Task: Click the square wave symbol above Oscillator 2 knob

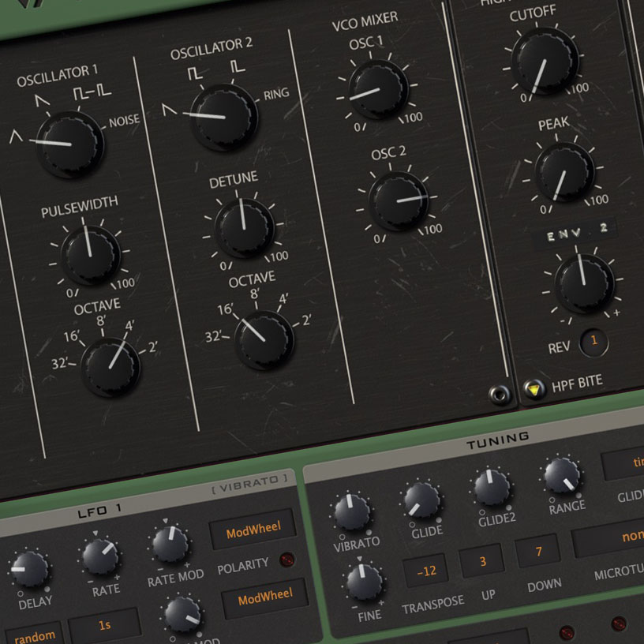Action: tap(195, 73)
